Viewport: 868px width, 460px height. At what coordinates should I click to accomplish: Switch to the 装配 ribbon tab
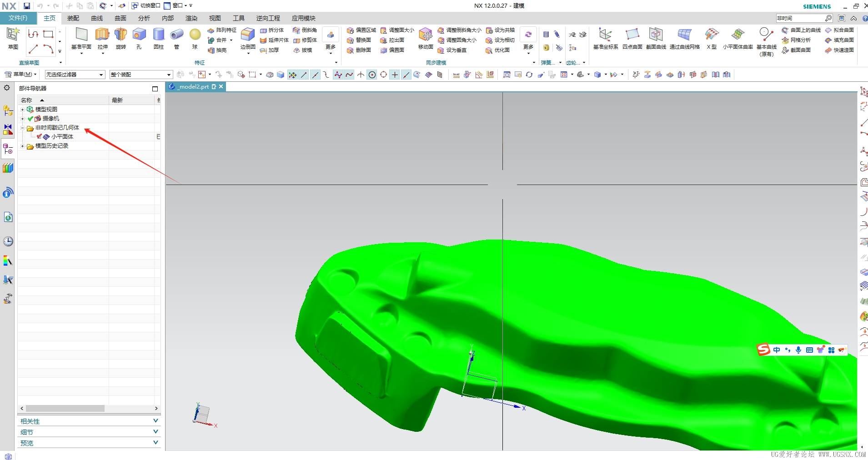tap(73, 18)
